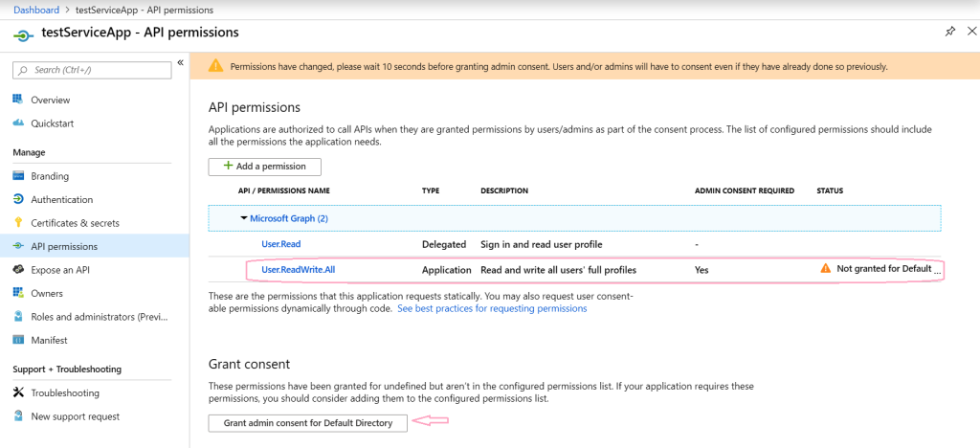
Task: Click the warning icon in the banner
Action: tap(215, 66)
